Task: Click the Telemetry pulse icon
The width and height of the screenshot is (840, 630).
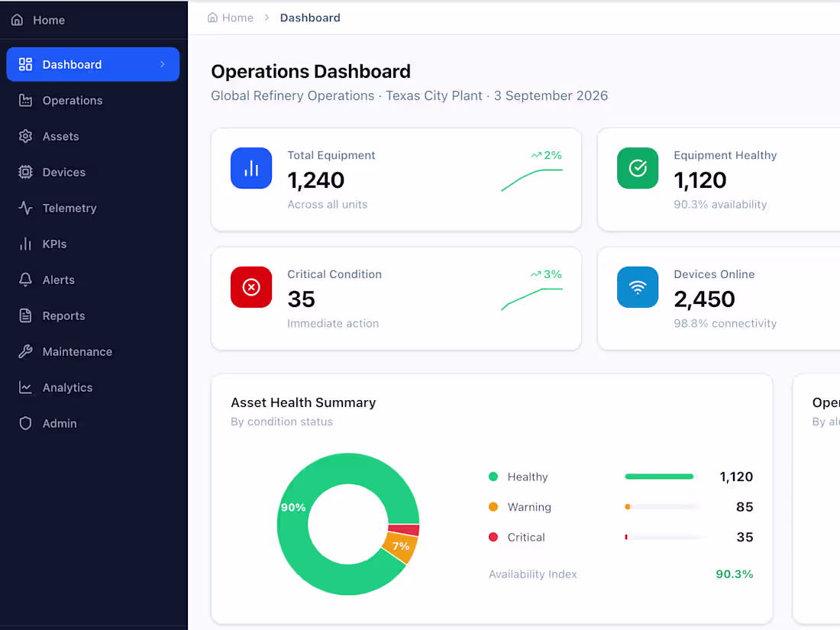Action: pos(25,208)
